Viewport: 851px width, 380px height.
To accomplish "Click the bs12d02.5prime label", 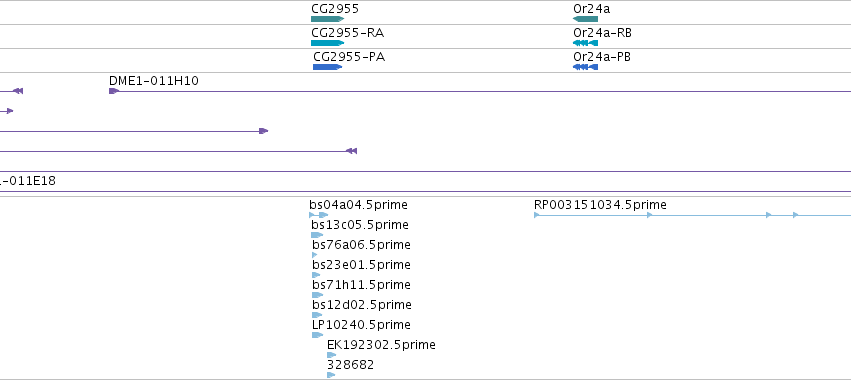I will [361, 305].
